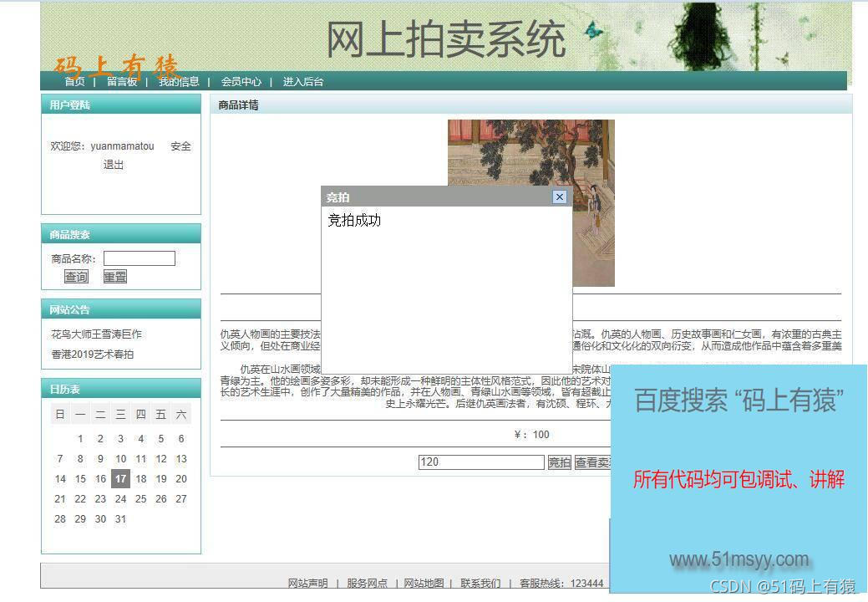Select day 22 in the calendar

(80, 499)
